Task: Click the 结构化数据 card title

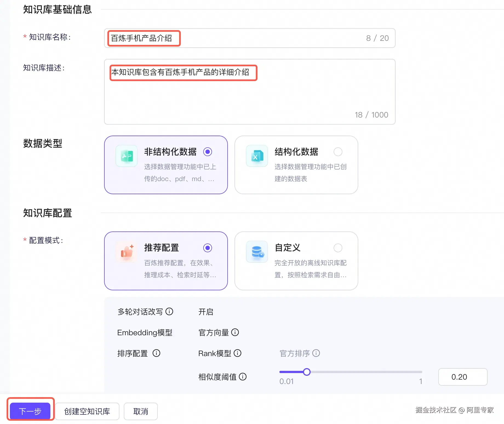Action: point(296,152)
